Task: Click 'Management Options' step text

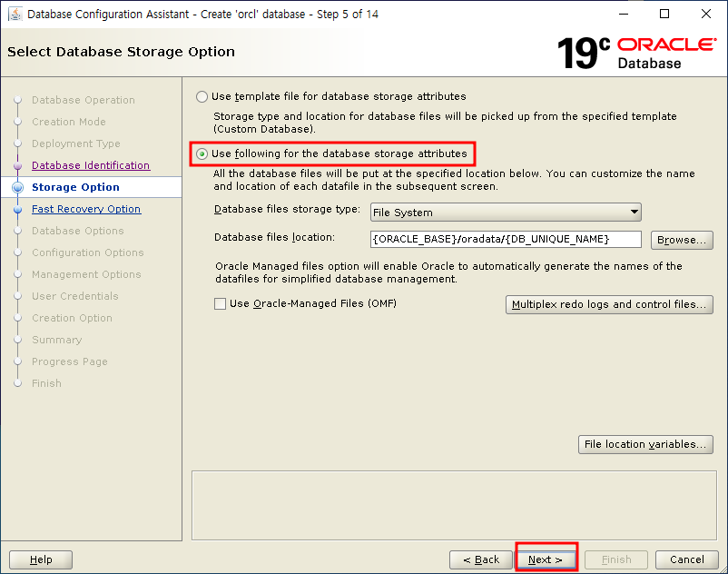Action: (86, 274)
